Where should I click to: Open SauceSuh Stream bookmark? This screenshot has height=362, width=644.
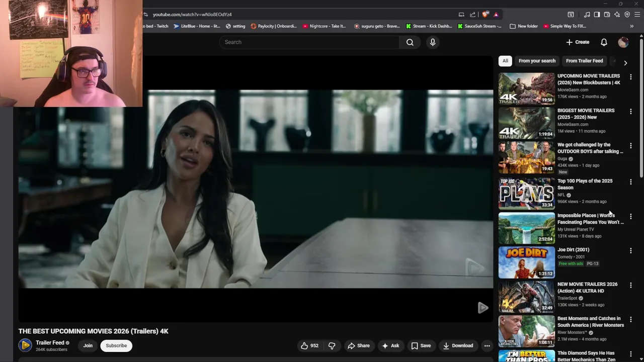(x=480, y=26)
